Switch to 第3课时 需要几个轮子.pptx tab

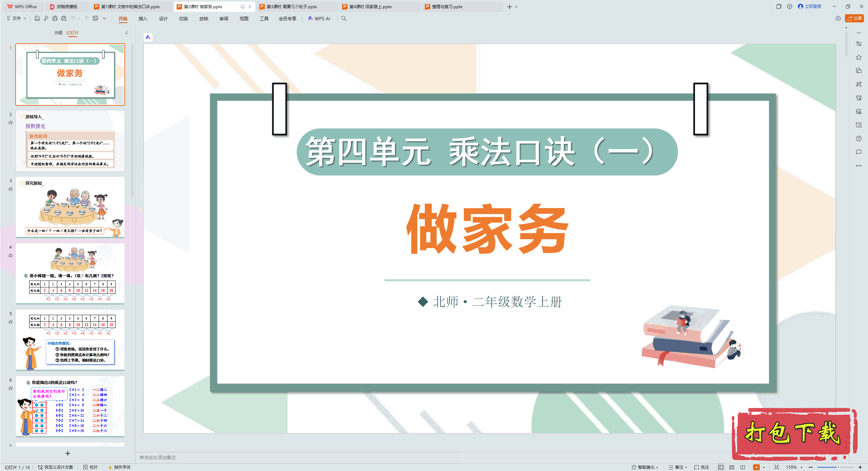coord(292,6)
